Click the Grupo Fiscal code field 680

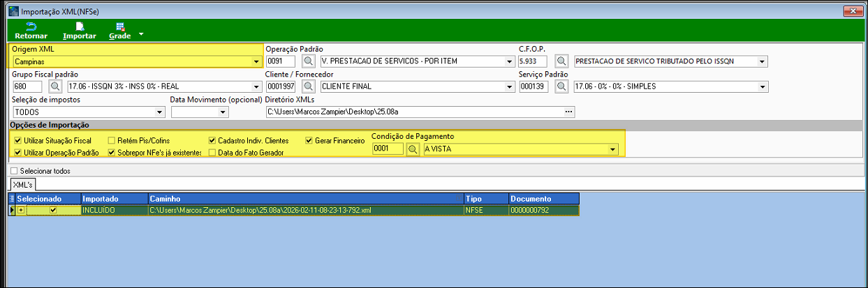pos(29,87)
